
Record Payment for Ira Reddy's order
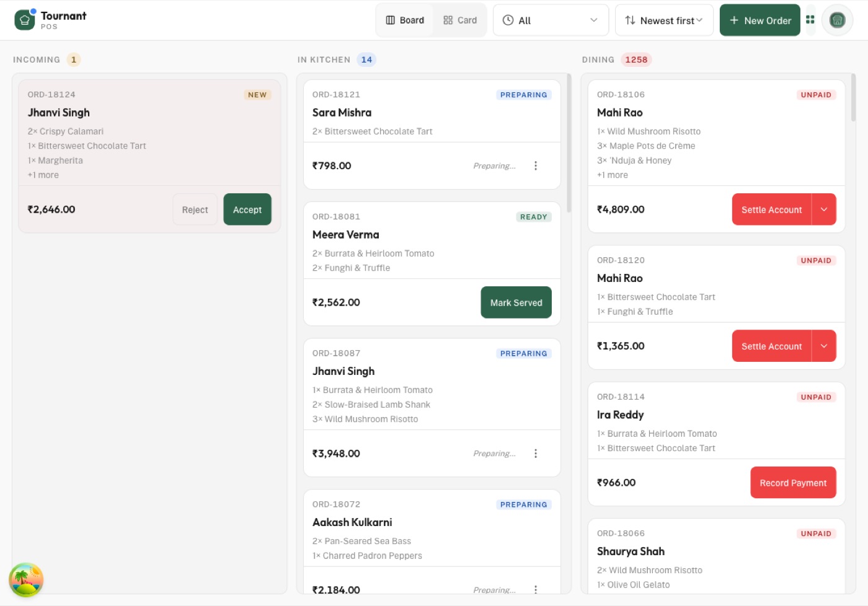pyautogui.click(x=793, y=483)
